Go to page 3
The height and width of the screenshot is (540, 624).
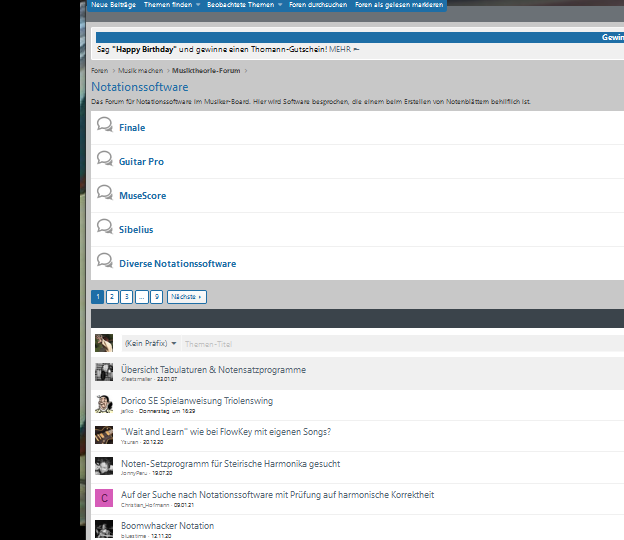coord(127,297)
